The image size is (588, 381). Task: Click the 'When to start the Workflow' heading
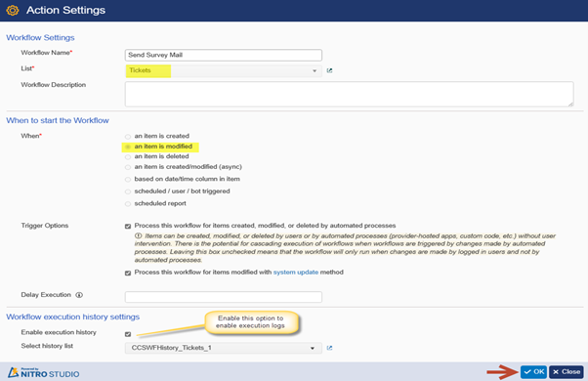point(58,120)
